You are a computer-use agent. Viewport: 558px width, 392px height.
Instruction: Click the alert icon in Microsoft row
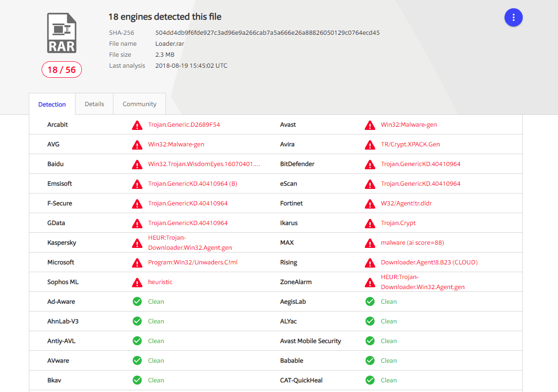[137, 263]
